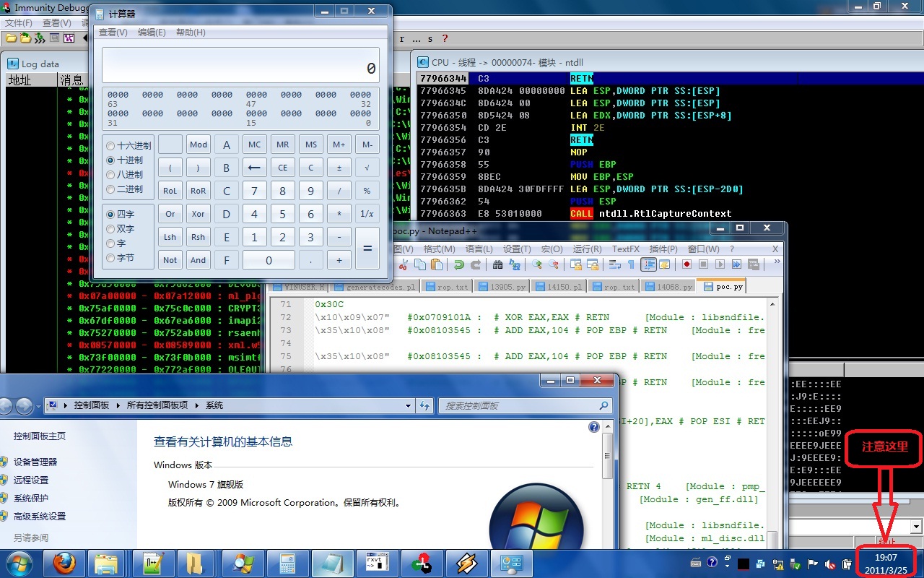Open the 编辑(E) menu in calculator

coord(152,33)
